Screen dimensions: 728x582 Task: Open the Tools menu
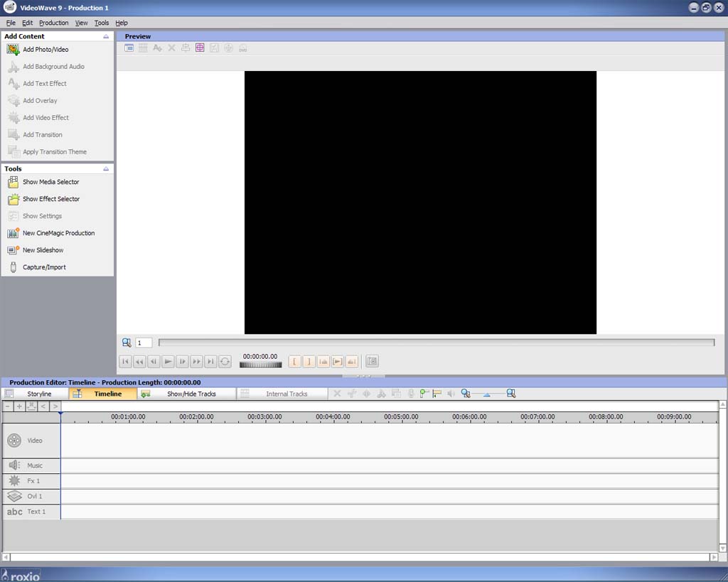(x=101, y=23)
